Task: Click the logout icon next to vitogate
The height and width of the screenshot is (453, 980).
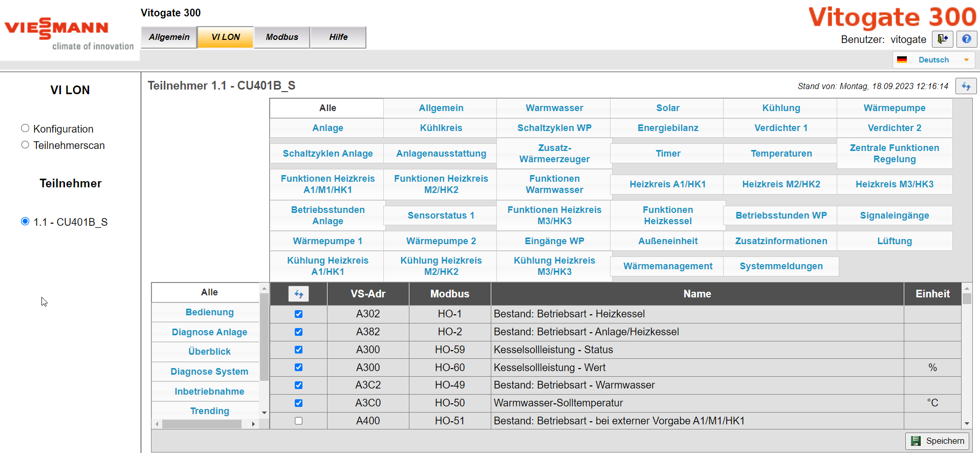Action: [x=942, y=39]
